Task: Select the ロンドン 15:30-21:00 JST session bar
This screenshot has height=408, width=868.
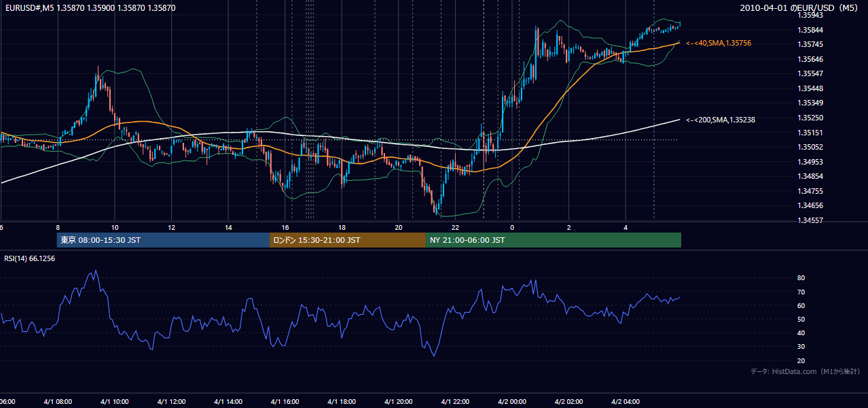Action: [348, 240]
